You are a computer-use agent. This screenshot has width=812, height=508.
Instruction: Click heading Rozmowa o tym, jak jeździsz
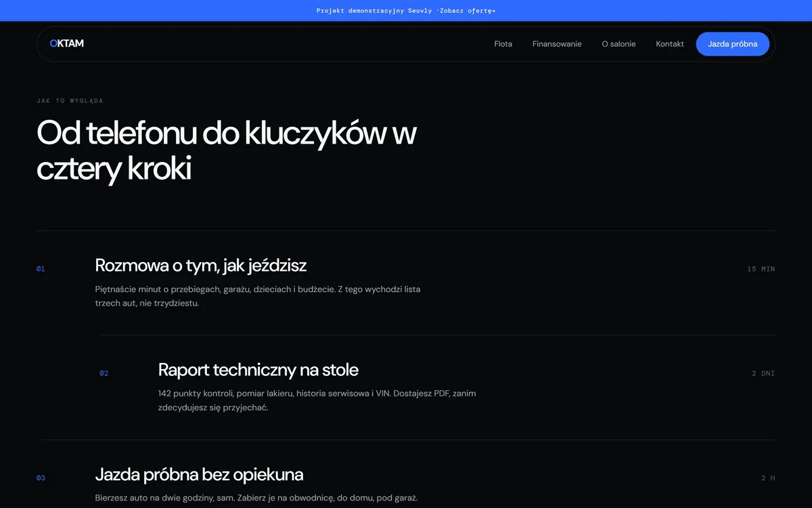201,265
